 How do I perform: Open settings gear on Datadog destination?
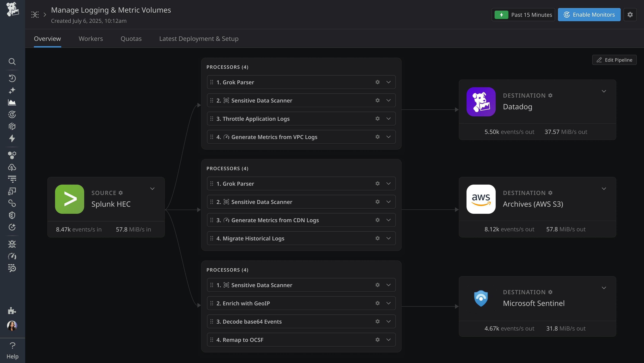551,95
